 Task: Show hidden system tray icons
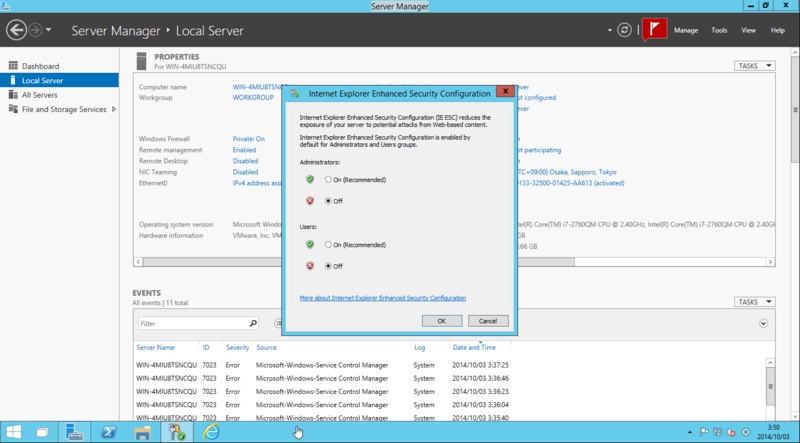coord(690,432)
